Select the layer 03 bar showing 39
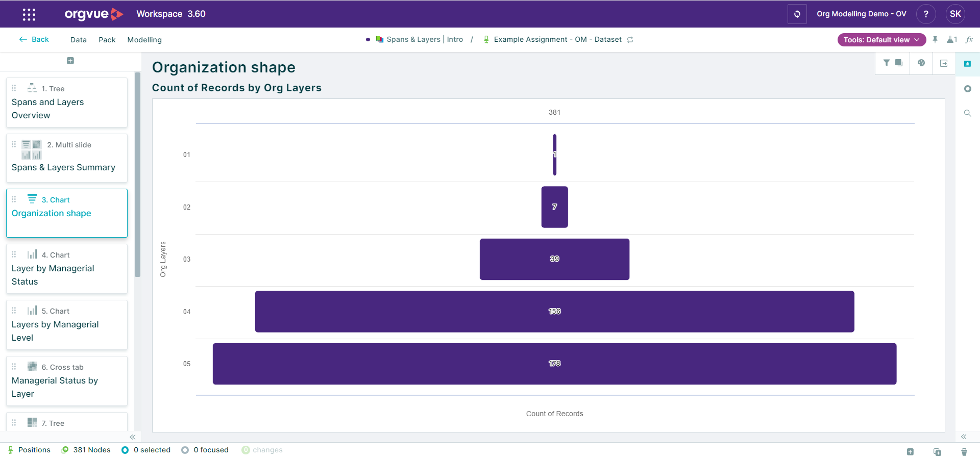The image size is (980, 460). click(555, 259)
